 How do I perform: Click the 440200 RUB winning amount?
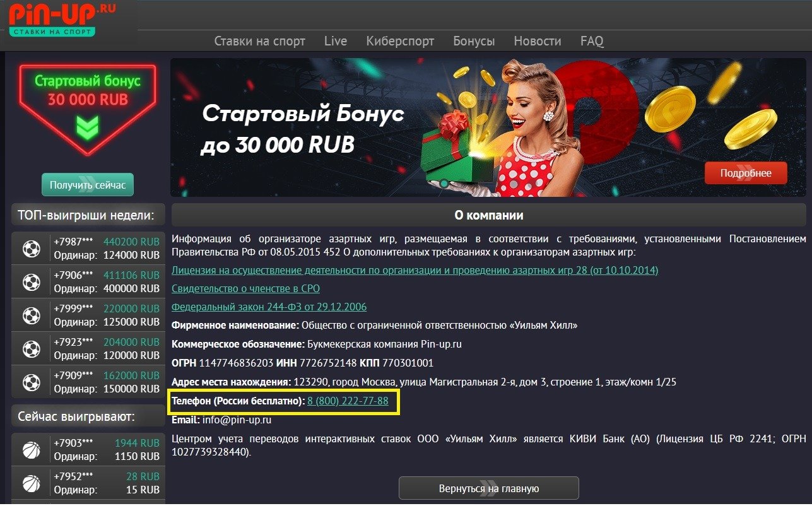131,242
